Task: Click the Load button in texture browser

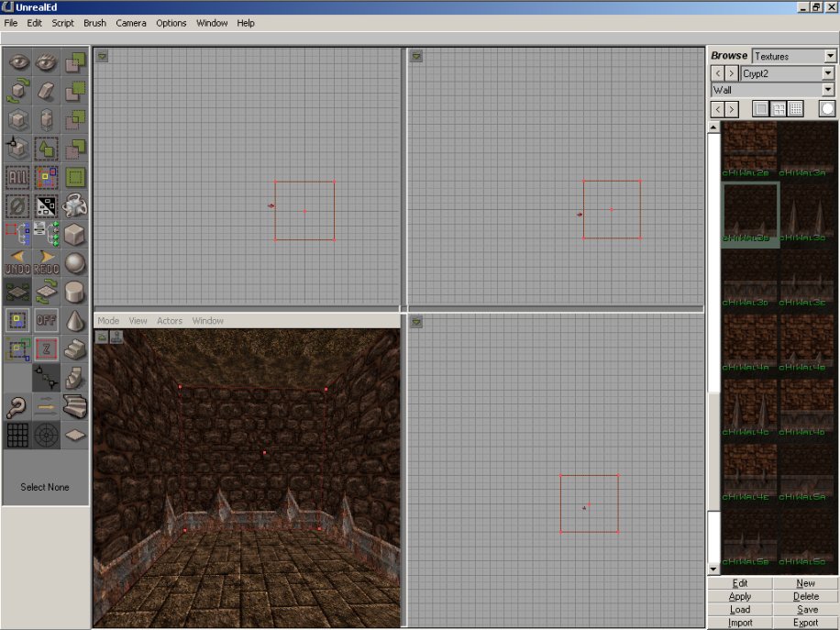Action: click(x=740, y=610)
